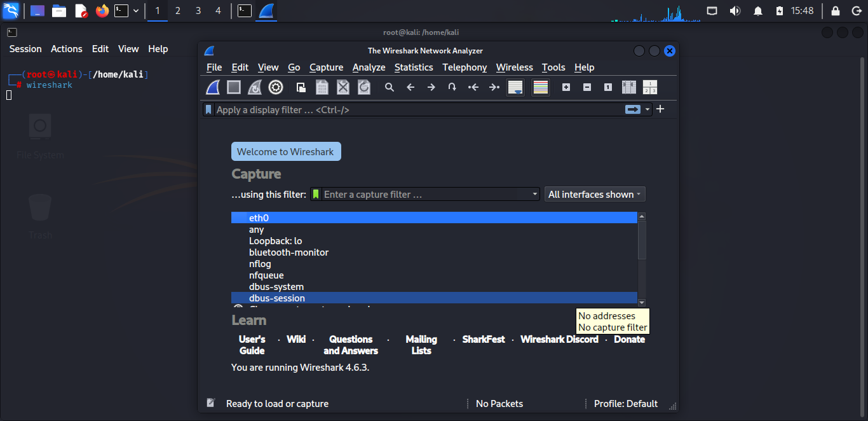Open the SharkFest link
The image size is (868, 421).
tap(484, 340)
